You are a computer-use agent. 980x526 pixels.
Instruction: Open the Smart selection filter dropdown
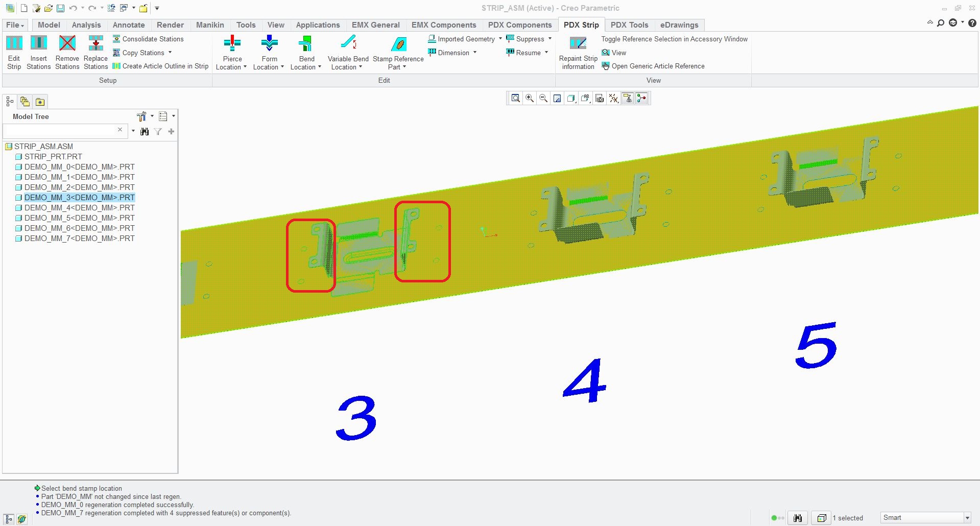(x=967, y=518)
